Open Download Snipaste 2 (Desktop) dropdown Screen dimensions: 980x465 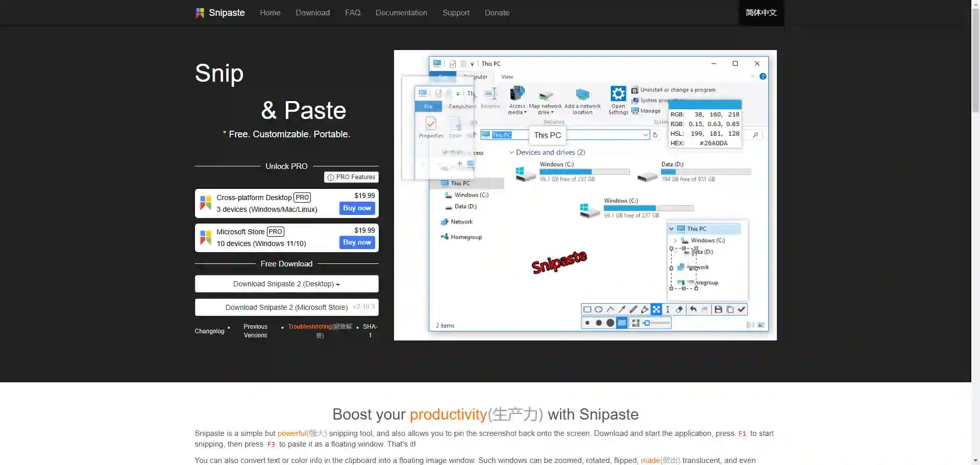pyautogui.click(x=286, y=284)
